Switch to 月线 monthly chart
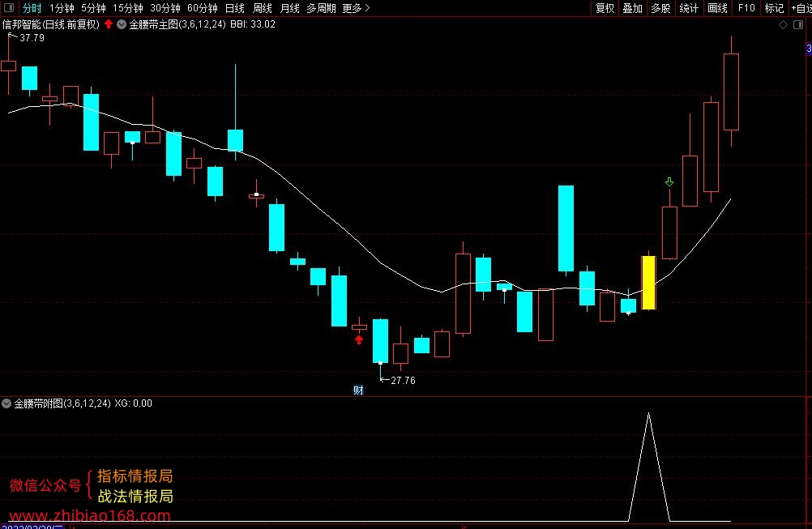This screenshot has height=529, width=812. pyautogui.click(x=289, y=8)
